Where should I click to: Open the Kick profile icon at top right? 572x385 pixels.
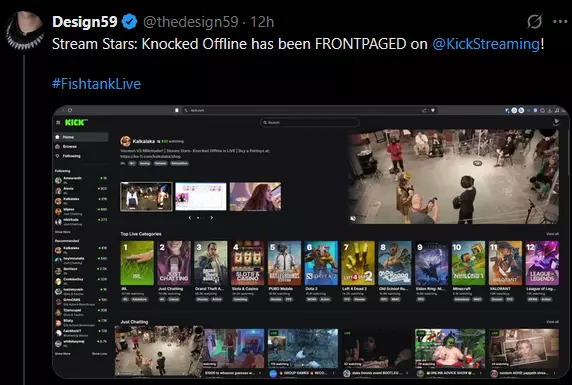556,122
